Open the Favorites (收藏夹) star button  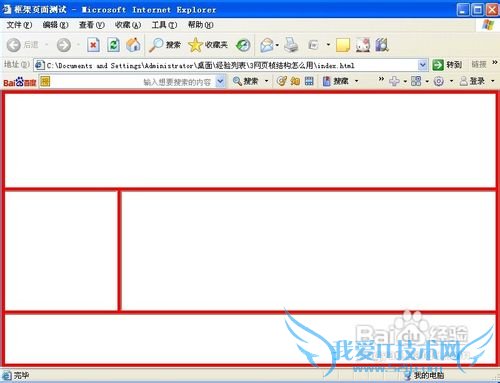208,45
